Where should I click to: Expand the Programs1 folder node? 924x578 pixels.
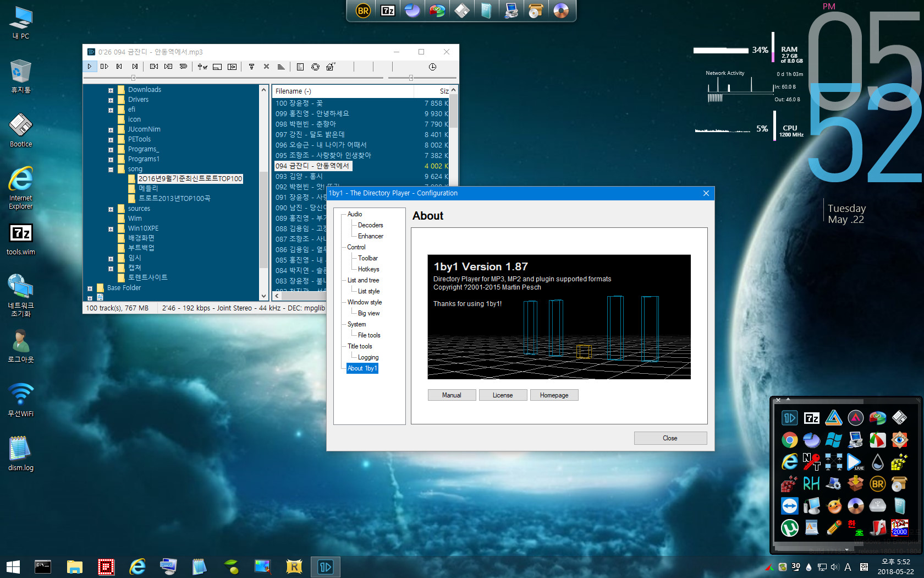pyautogui.click(x=111, y=160)
